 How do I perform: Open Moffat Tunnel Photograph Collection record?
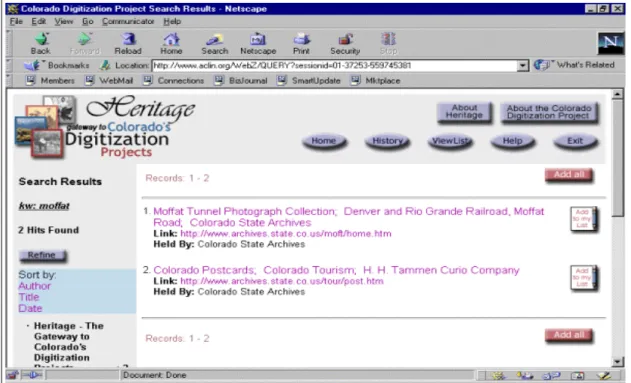(348, 217)
